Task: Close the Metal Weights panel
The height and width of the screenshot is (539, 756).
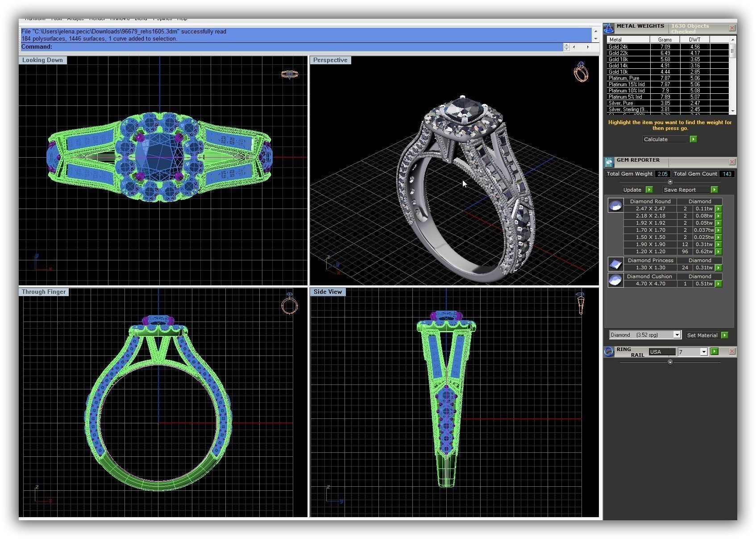Action: tap(732, 28)
